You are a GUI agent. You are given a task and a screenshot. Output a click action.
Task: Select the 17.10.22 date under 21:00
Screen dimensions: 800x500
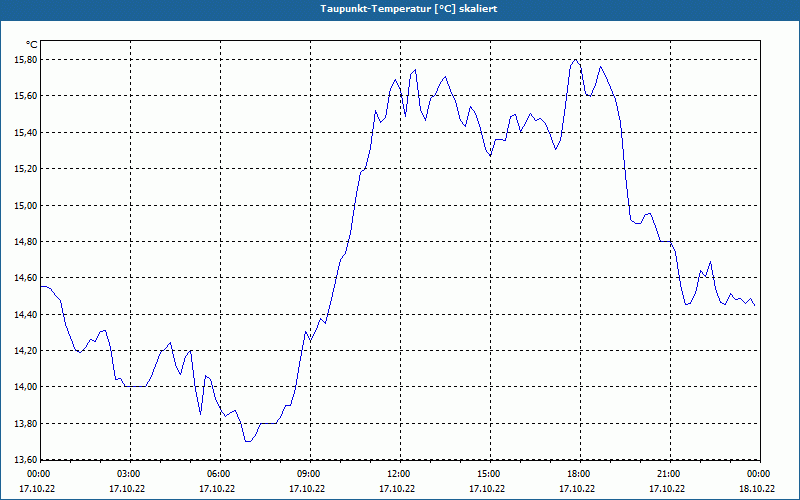click(x=667, y=489)
